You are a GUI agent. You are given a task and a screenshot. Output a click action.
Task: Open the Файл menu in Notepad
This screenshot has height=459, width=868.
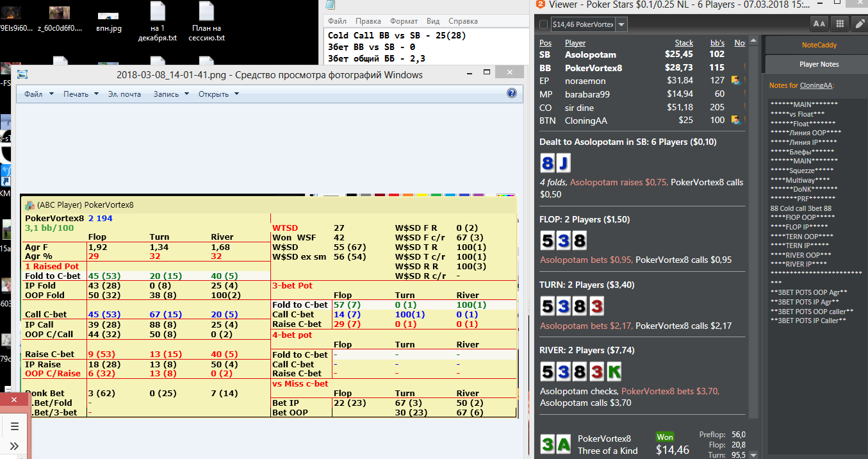[x=337, y=21]
